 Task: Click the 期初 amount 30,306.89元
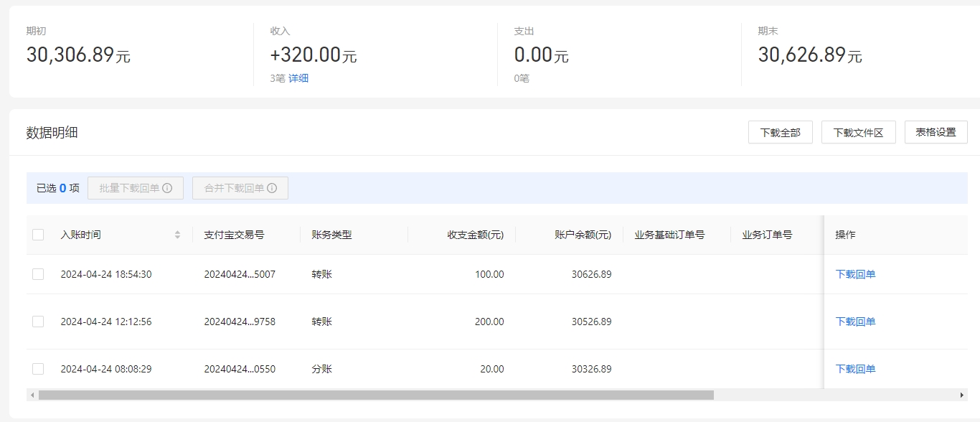78,55
